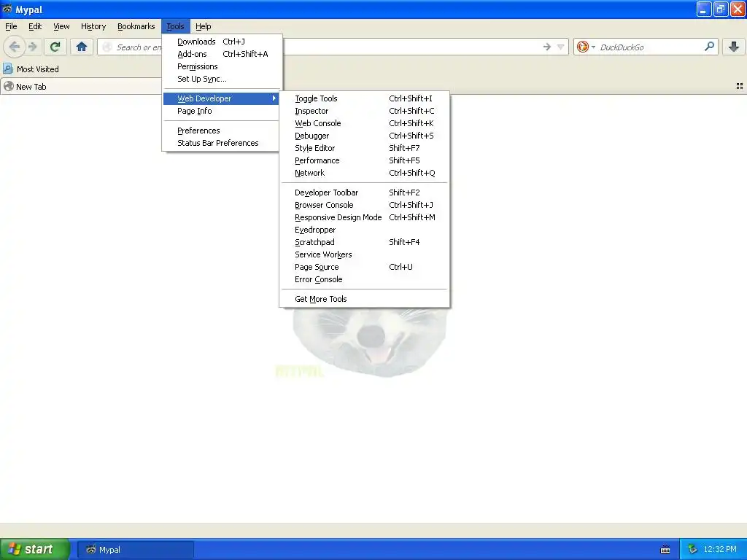The image size is (747, 560).
Task: Select the New Tab tab
Action: pos(81,87)
